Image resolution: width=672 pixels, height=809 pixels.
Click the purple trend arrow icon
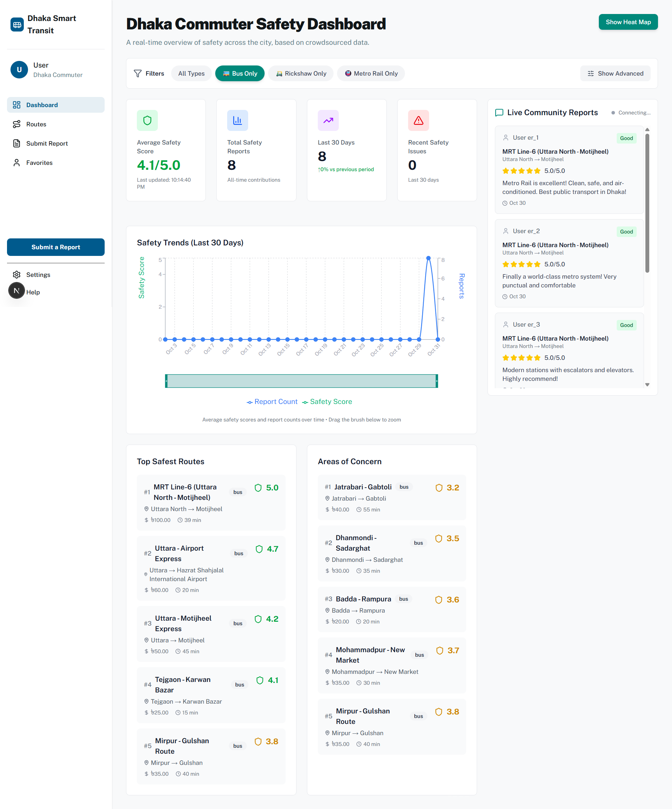click(x=328, y=120)
